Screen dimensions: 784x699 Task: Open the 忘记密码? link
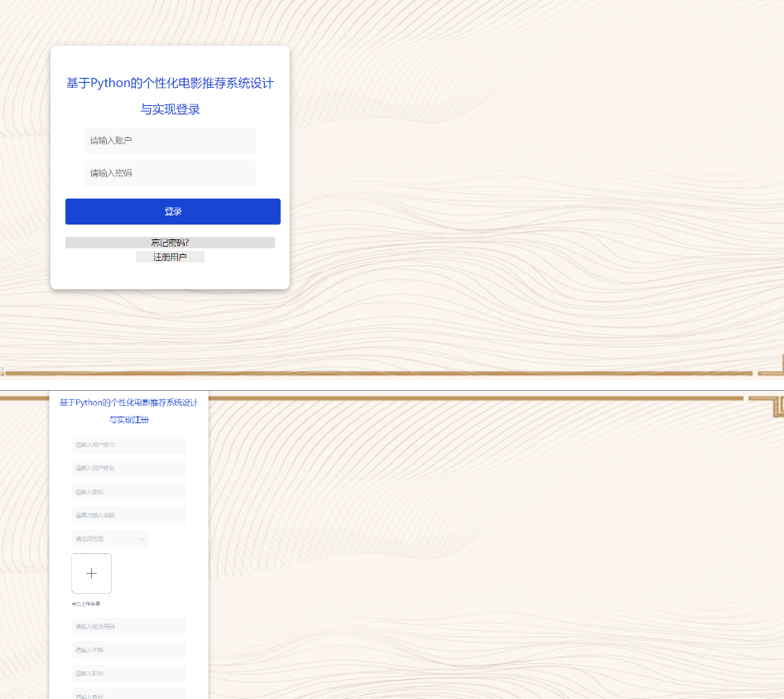[x=170, y=243]
